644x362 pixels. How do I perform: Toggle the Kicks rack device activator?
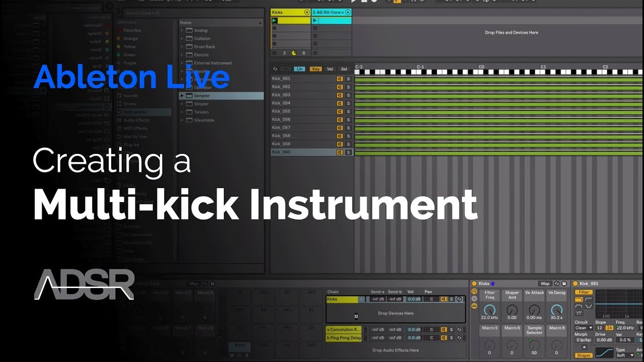click(x=474, y=284)
